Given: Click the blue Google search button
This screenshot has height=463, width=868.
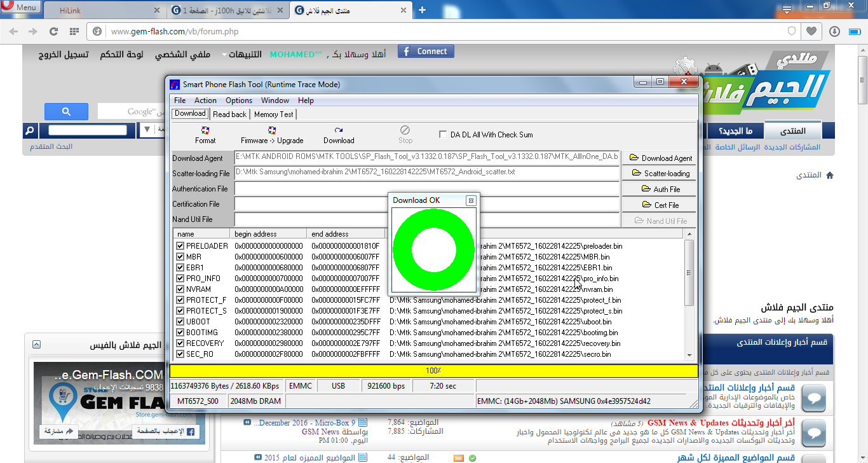Looking at the screenshot, I should point(66,112).
